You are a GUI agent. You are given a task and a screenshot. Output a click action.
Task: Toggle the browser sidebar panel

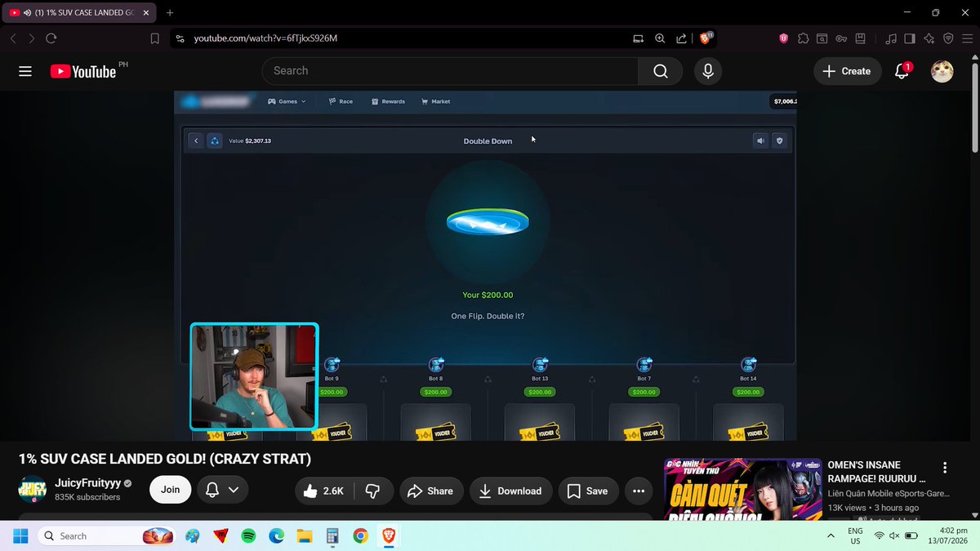pos(910,38)
